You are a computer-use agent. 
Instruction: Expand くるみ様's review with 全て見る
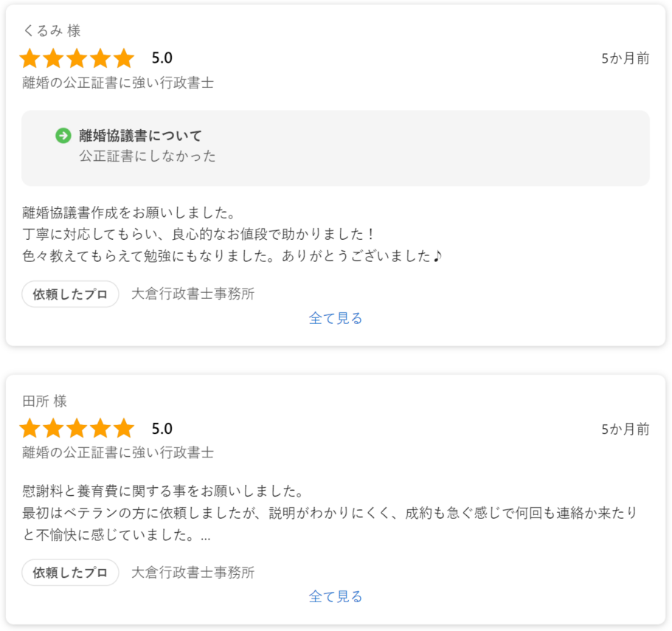pos(336,319)
